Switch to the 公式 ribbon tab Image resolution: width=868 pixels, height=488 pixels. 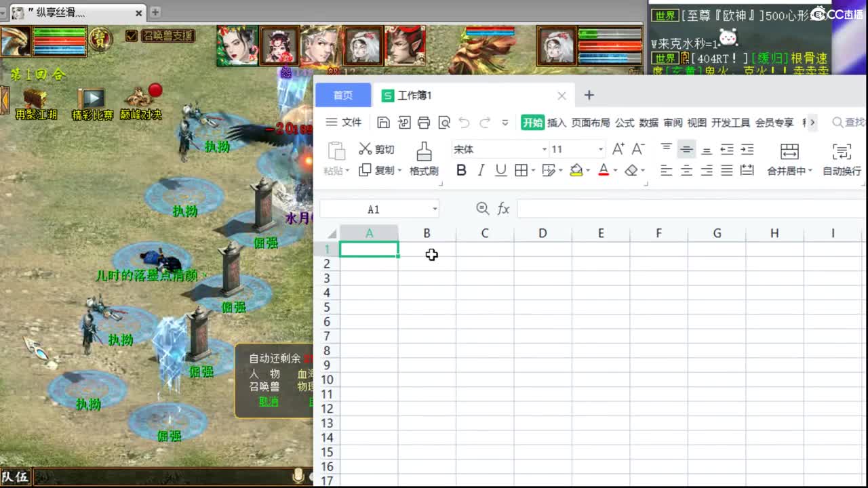click(625, 123)
